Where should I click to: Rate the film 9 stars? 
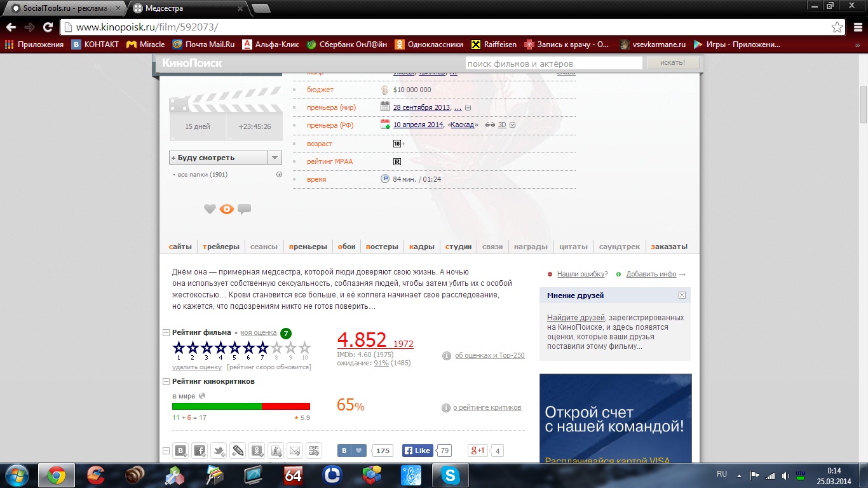[290, 348]
